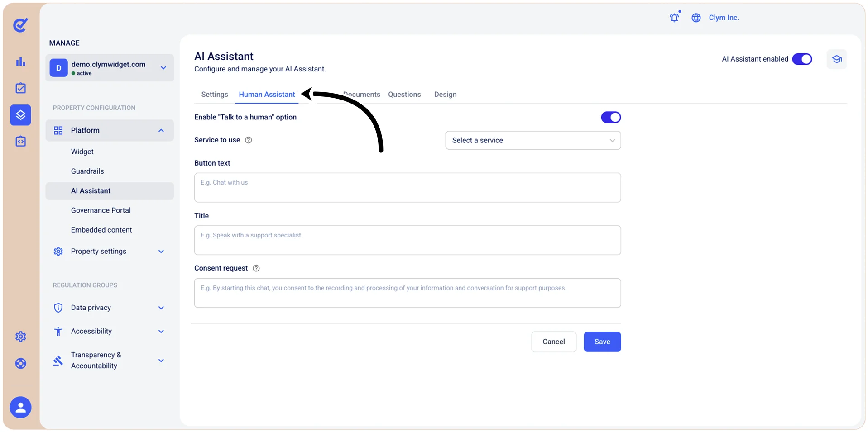Screen dimensions: 868x432
Task: Toggle AI Assistant enabled switch
Action: tap(802, 59)
